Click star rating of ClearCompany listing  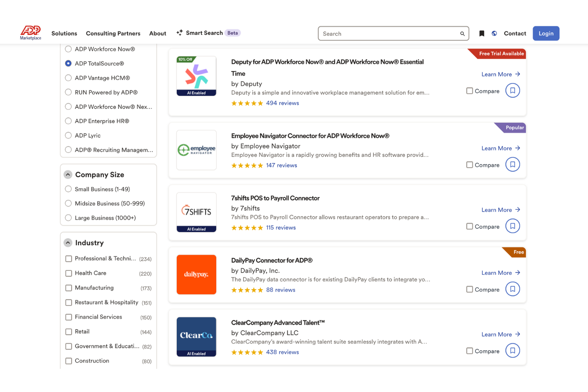247,352
